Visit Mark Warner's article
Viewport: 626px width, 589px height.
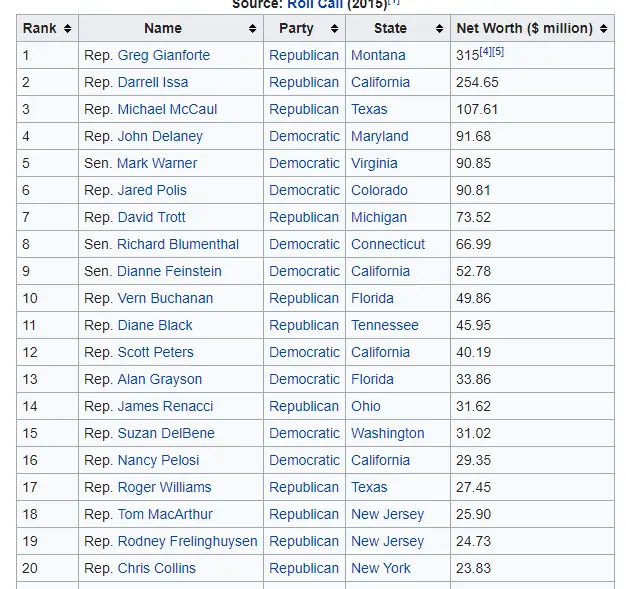point(157,163)
